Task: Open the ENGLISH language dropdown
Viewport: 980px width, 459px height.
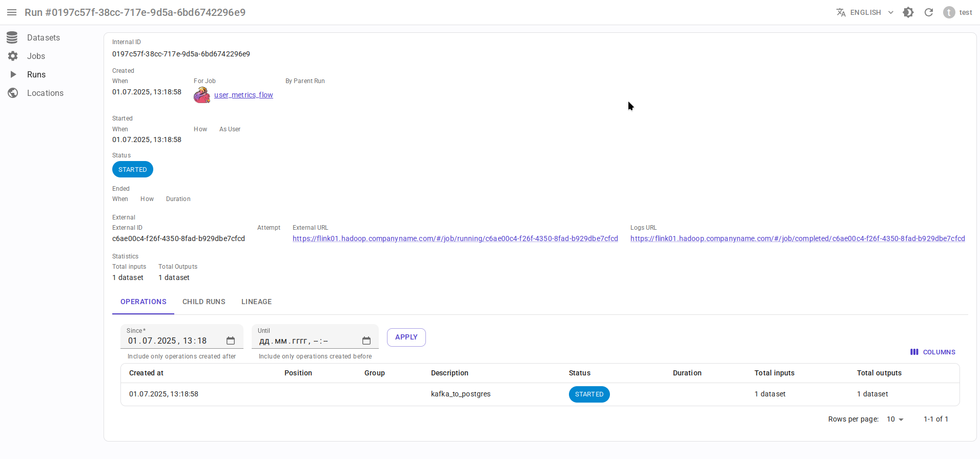Action: [x=865, y=12]
